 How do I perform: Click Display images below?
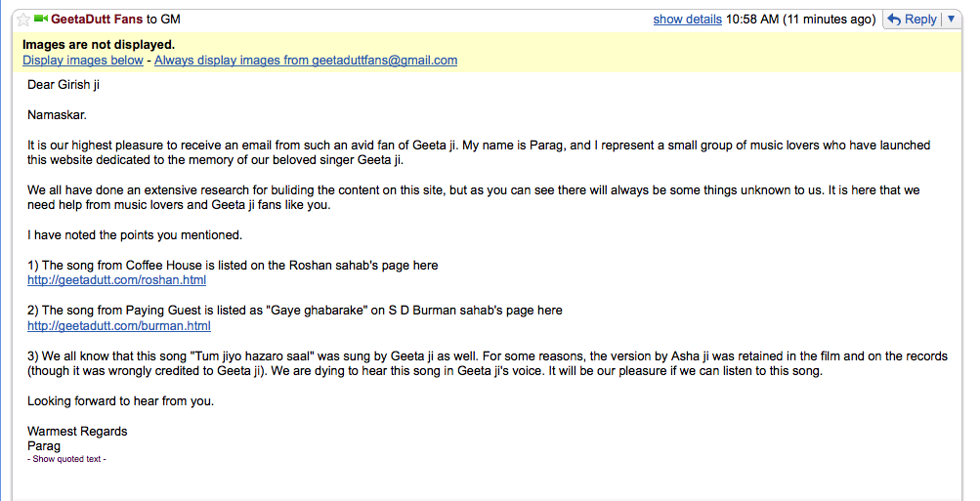[83, 61]
